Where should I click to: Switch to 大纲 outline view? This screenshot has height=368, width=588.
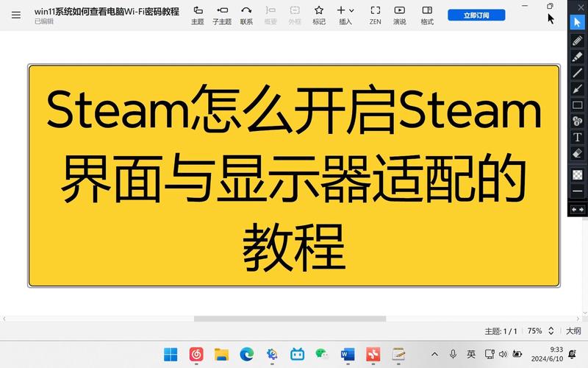pos(573,330)
